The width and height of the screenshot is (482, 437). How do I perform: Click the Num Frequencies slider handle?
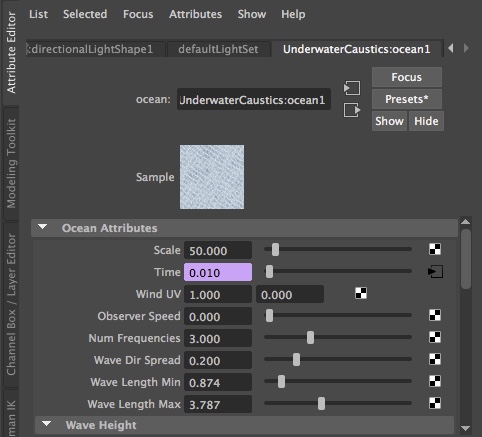click(x=310, y=337)
